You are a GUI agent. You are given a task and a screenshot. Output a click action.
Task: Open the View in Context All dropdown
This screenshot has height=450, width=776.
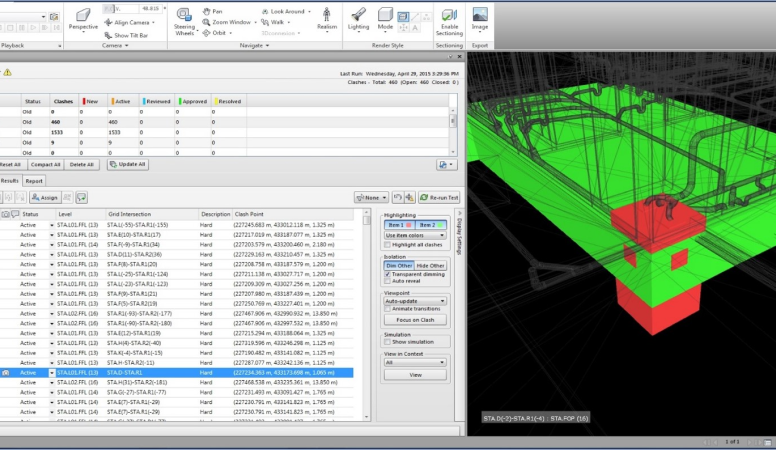click(415, 363)
